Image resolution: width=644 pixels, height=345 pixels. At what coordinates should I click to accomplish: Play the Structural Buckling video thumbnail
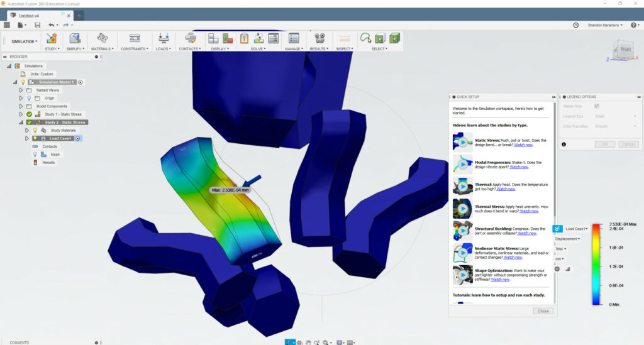[462, 231]
